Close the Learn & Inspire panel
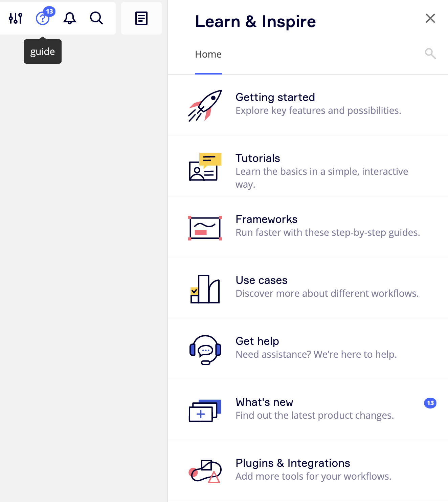The width and height of the screenshot is (448, 502). 430,18
